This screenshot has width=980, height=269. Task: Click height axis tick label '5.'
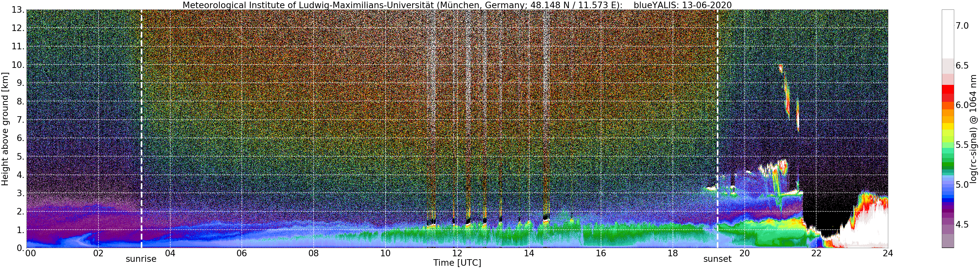point(21,156)
